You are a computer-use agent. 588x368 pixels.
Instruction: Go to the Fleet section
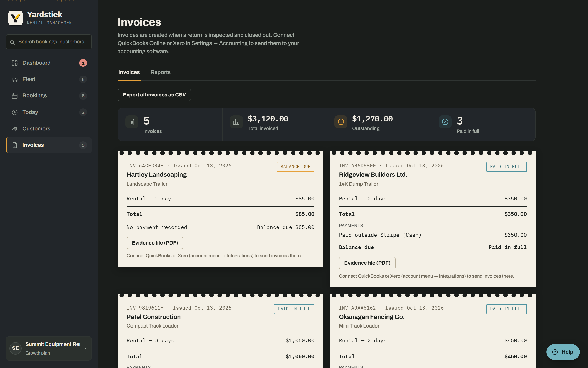point(49,79)
